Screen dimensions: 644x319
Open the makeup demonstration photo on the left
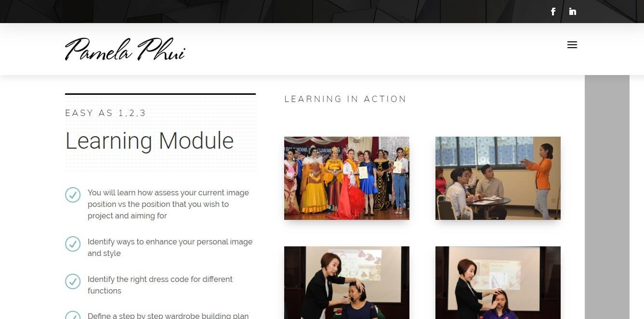pyautogui.click(x=347, y=283)
